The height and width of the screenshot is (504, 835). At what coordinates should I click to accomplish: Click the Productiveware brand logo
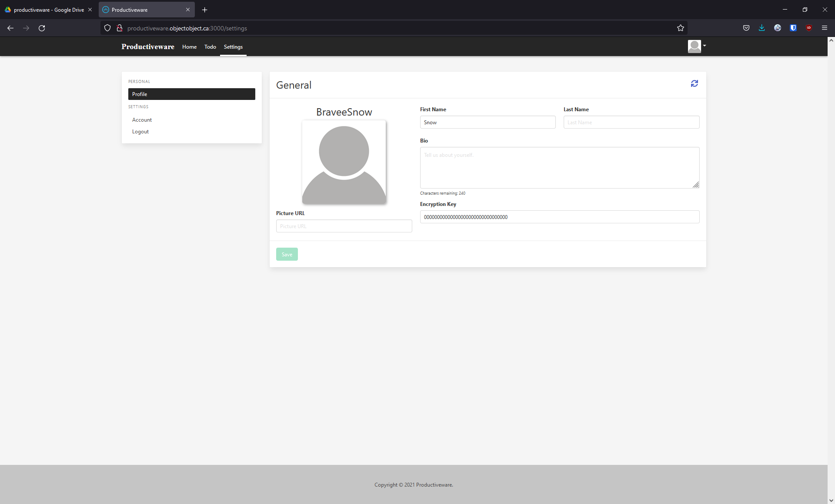(x=147, y=47)
